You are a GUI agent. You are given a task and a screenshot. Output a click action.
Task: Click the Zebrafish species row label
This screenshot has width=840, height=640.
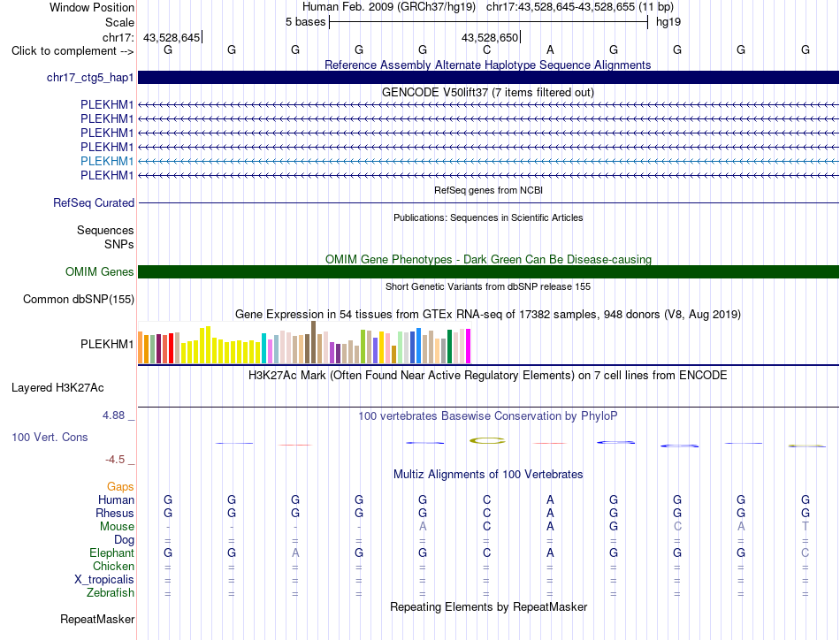[x=111, y=593]
